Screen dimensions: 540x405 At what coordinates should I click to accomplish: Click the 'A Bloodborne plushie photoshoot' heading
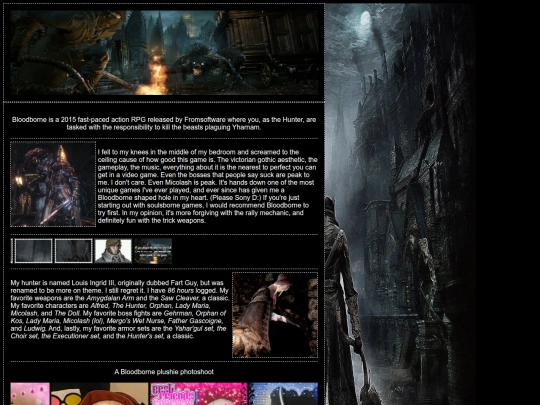164,372
